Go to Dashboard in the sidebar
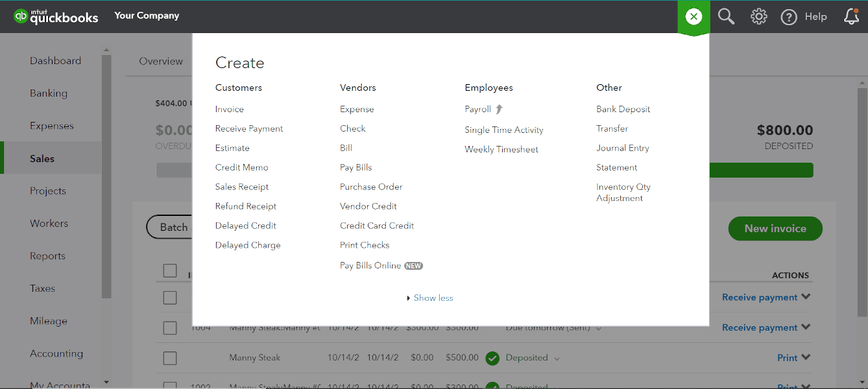The image size is (868, 389). coord(56,61)
